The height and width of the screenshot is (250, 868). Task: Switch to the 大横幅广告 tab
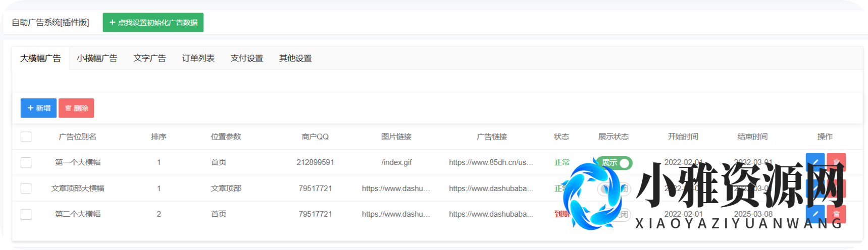click(40, 58)
